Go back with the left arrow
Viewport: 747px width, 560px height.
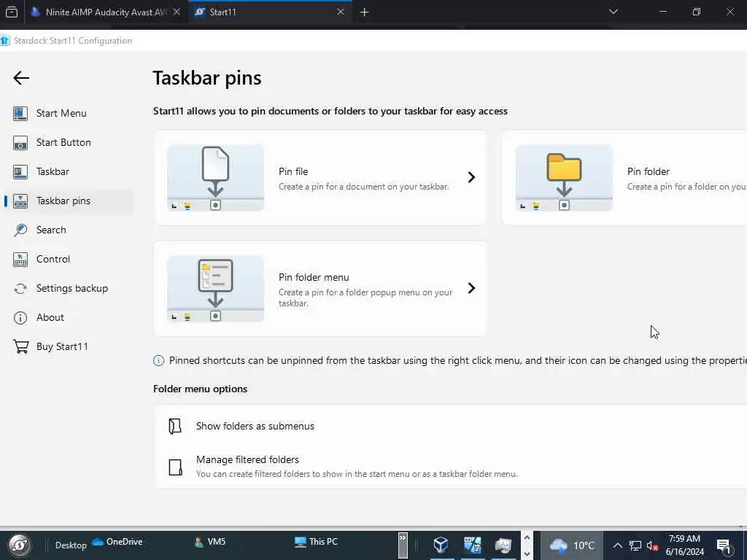[21, 77]
